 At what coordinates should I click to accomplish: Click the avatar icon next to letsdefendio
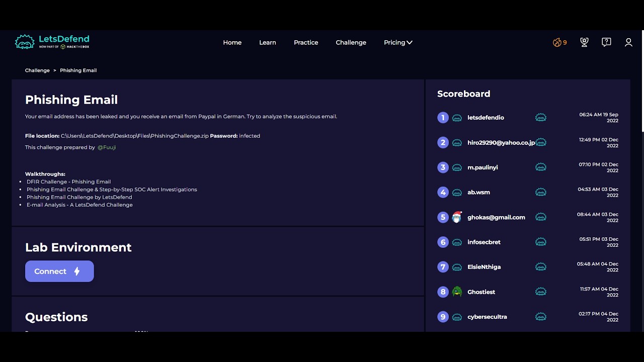(x=457, y=118)
